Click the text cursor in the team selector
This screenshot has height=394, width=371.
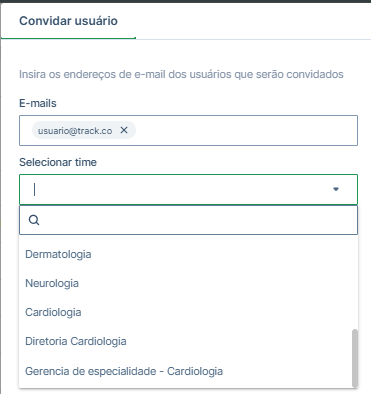[x=34, y=189]
